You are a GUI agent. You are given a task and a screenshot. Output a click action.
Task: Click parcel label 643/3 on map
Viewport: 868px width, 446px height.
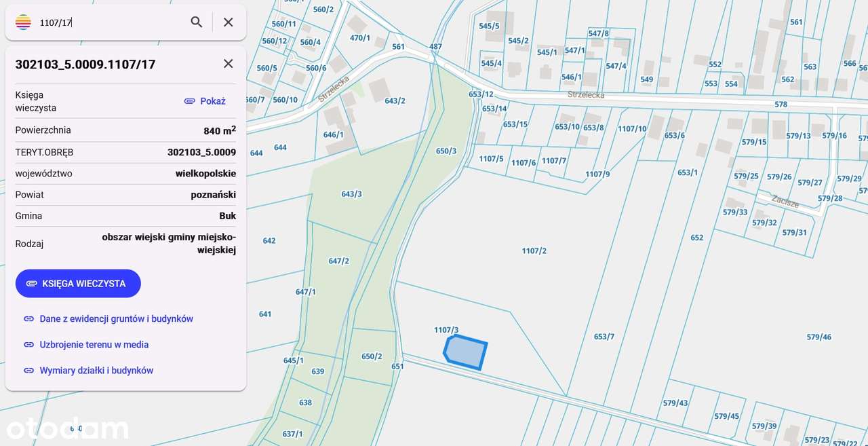[351, 194]
